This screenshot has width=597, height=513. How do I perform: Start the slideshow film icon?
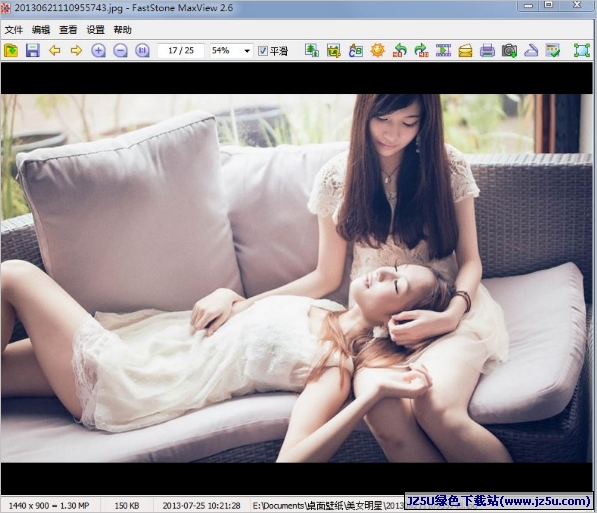point(443,50)
